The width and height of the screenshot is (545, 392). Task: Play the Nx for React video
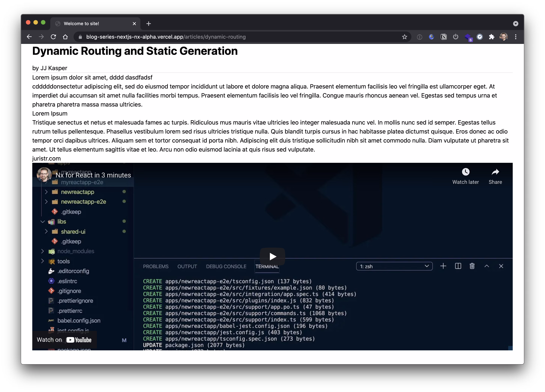[x=272, y=256]
